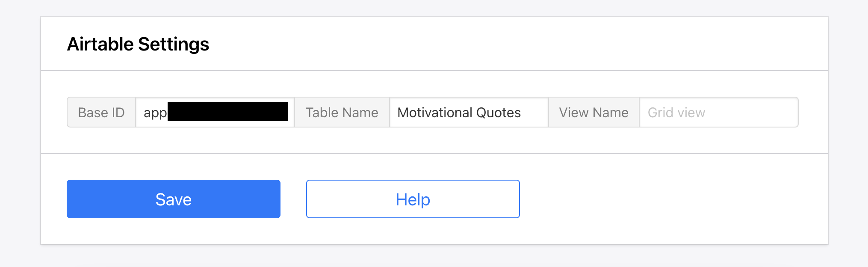Select the View Name input field
This screenshot has height=267, width=868.
coord(718,113)
